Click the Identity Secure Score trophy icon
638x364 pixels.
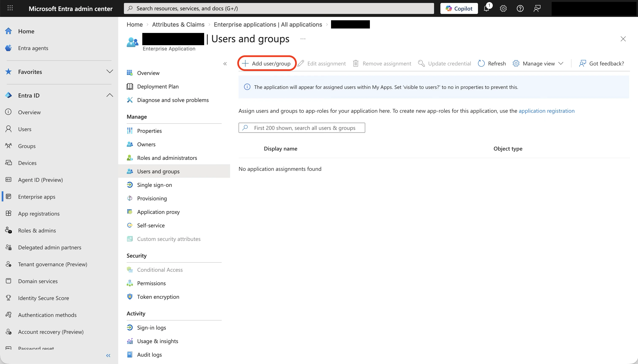8,298
